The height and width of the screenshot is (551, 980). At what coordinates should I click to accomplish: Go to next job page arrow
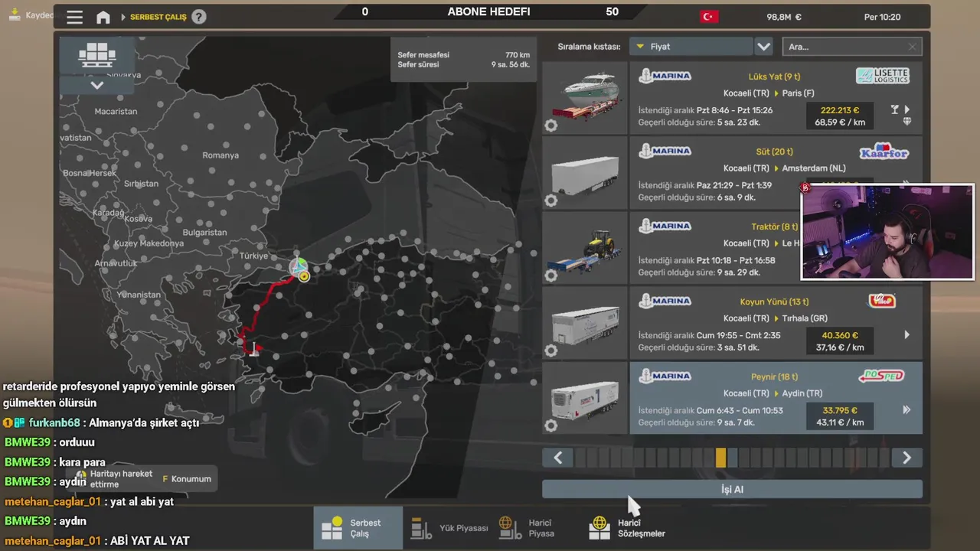point(906,458)
